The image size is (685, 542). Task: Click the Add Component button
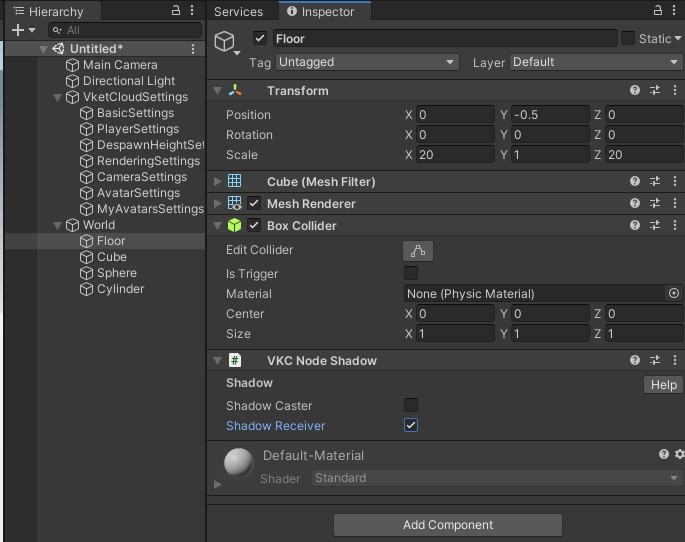click(x=447, y=524)
